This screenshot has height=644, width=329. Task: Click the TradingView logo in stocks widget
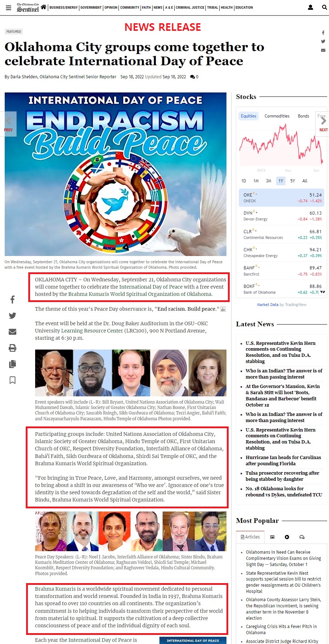tap(322, 292)
